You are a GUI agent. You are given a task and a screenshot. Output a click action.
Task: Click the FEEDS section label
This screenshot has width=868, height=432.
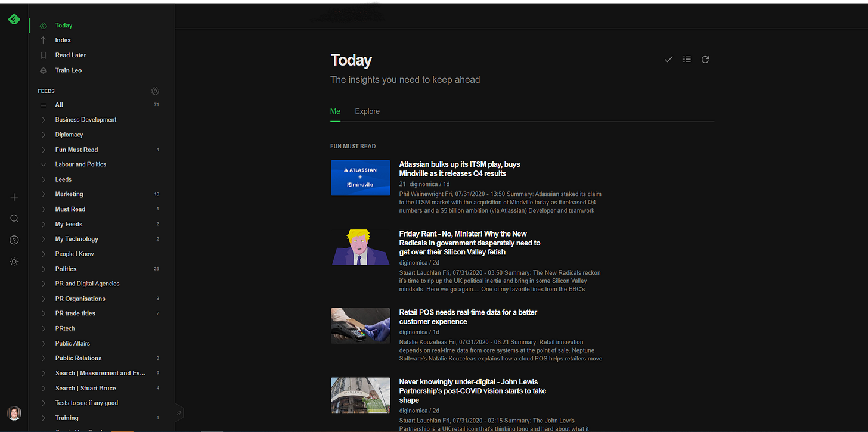pyautogui.click(x=46, y=91)
